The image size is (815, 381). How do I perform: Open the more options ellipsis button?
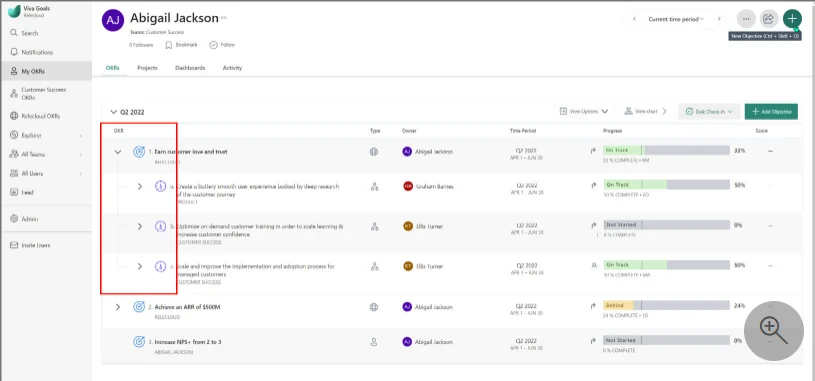(x=746, y=19)
